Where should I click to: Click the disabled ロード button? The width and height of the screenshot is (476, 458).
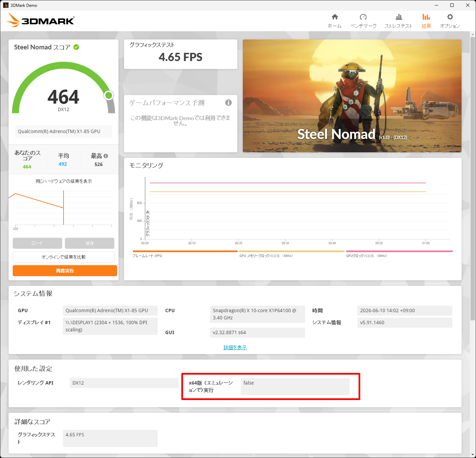click(x=37, y=243)
